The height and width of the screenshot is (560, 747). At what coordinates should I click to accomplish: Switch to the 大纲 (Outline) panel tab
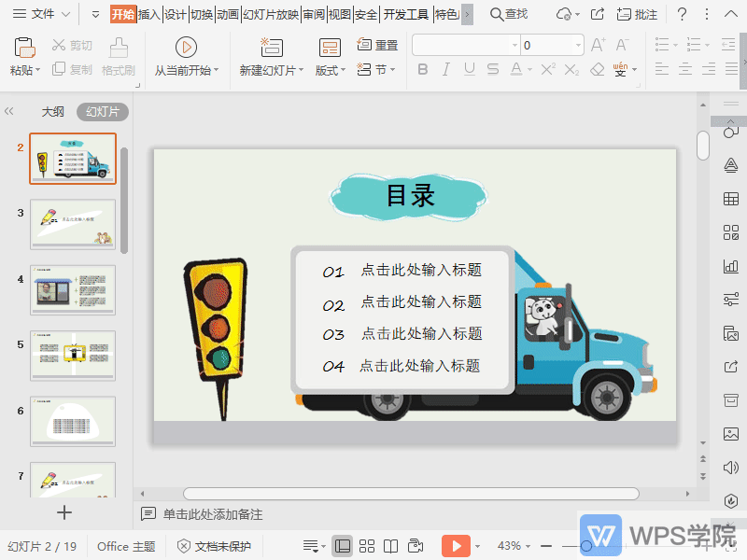pyautogui.click(x=52, y=111)
